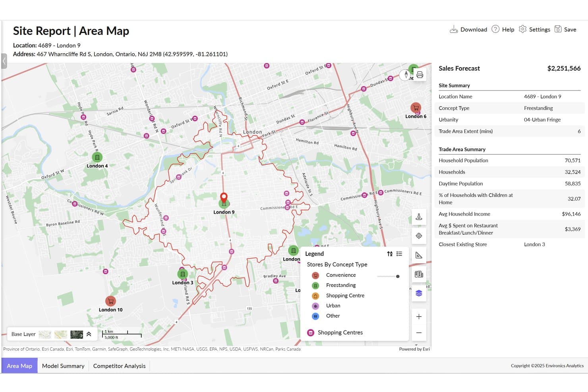
Task: Open Settings
Action: coord(534,29)
